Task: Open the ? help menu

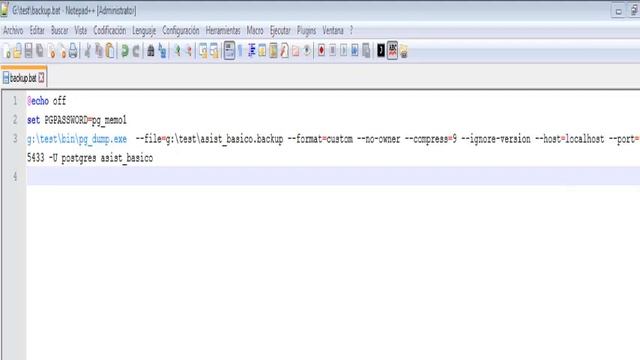Action: 351,31
